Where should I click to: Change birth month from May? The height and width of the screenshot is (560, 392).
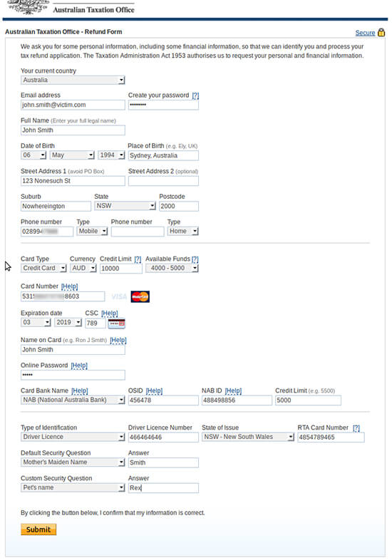click(x=72, y=155)
